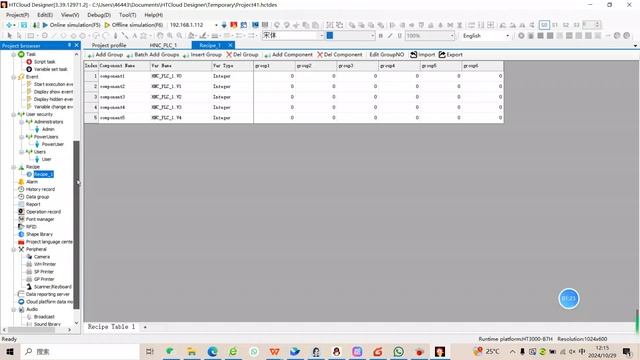Image resolution: width=640 pixels, height=360 pixels.
Task: Click the Insert Group button
Action: 202,54
